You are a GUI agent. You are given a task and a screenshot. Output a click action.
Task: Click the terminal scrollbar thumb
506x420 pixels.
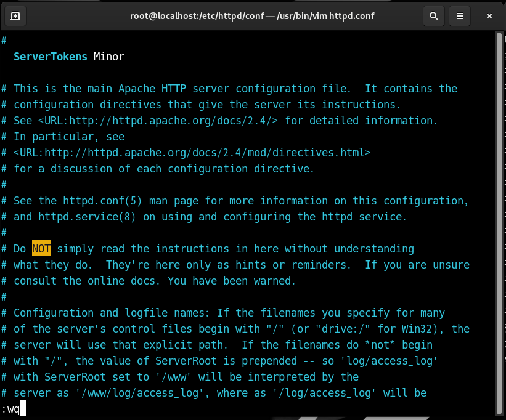click(499, 222)
